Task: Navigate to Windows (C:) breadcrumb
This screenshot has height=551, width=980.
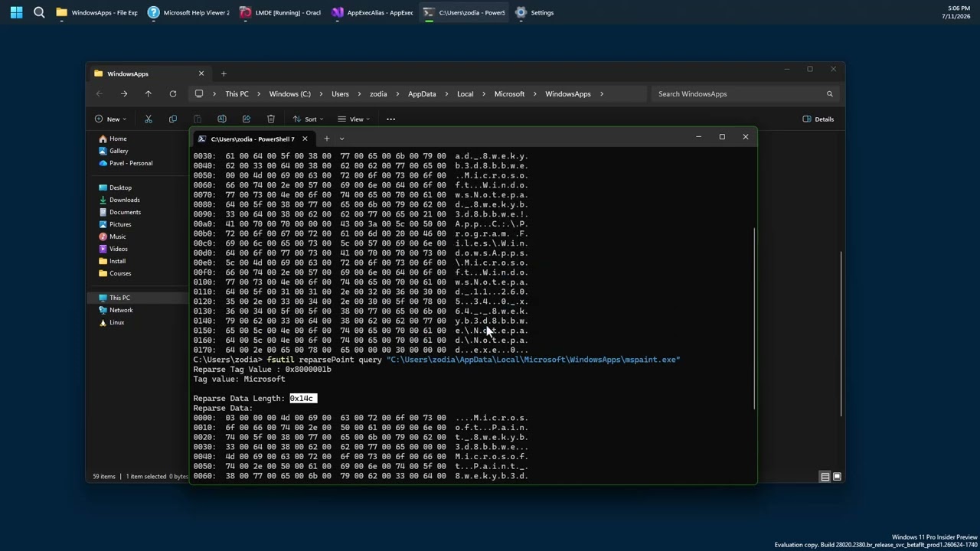Action: [x=289, y=94]
